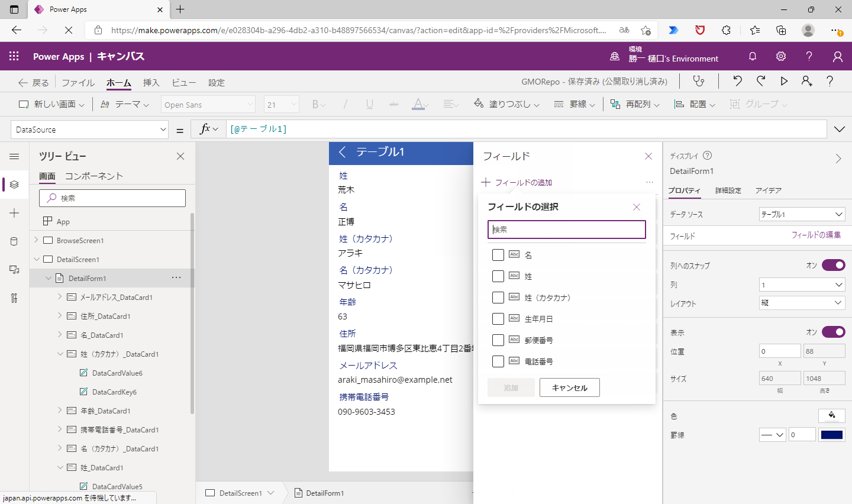Viewport: 852px width, 504px height.
Task: Open the 設定 menu
Action: pyautogui.click(x=217, y=83)
